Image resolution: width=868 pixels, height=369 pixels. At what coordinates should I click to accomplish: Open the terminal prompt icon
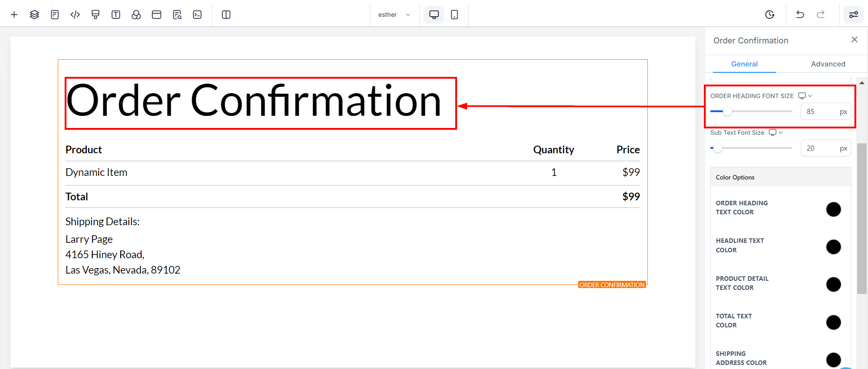(198, 14)
